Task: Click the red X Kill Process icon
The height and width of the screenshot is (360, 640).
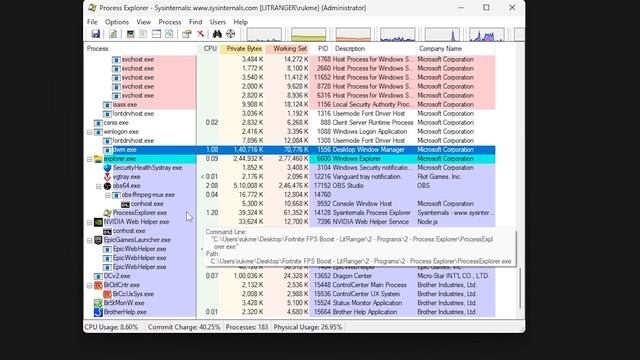Action: pos(200,34)
